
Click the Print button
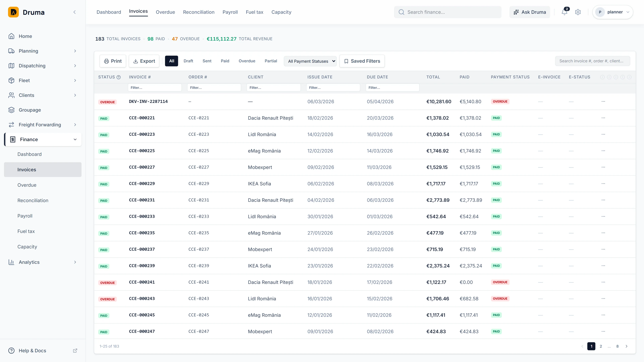[x=113, y=61]
